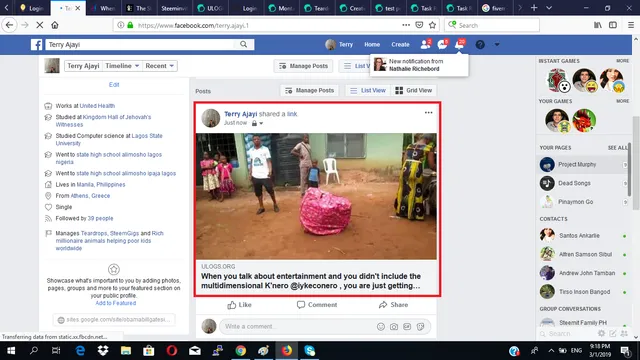The width and height of the screenshot is (640, 360).
Task: Open Windows Start menu
Action: (11, 351)
